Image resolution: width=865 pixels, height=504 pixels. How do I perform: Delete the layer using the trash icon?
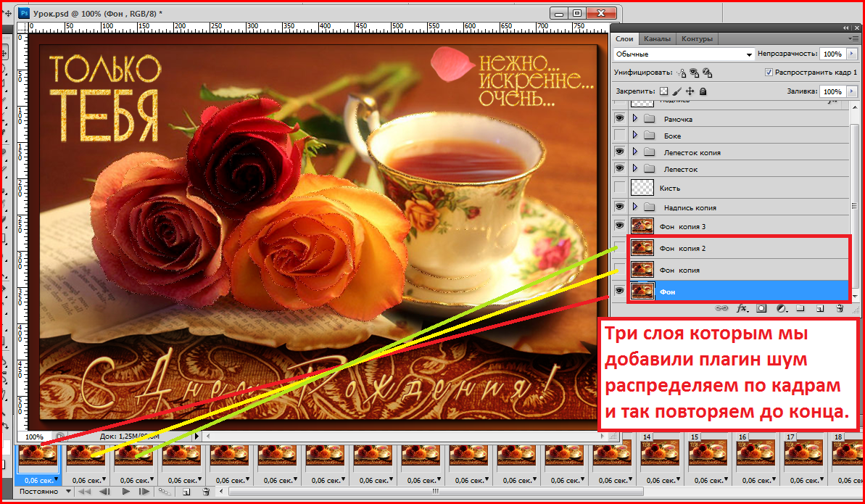tap(840, 309)
